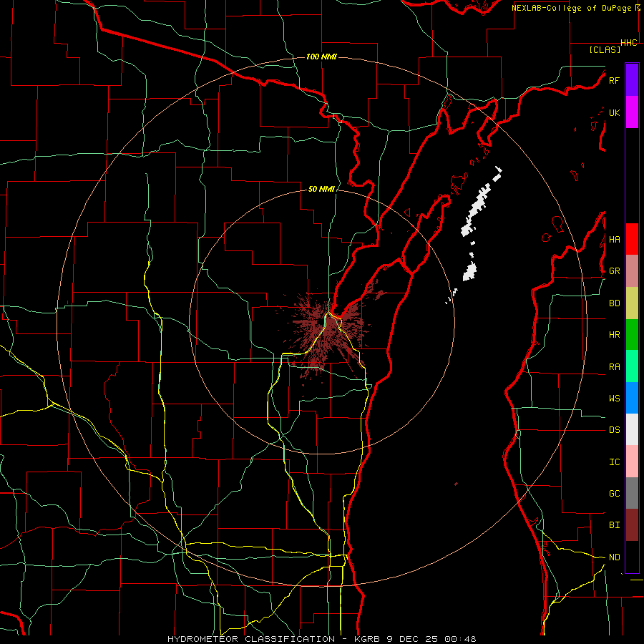This screenshot has width=644, height=644.
Task: Click the "[CLAS]" units label
Action: (x=605, y=49)
